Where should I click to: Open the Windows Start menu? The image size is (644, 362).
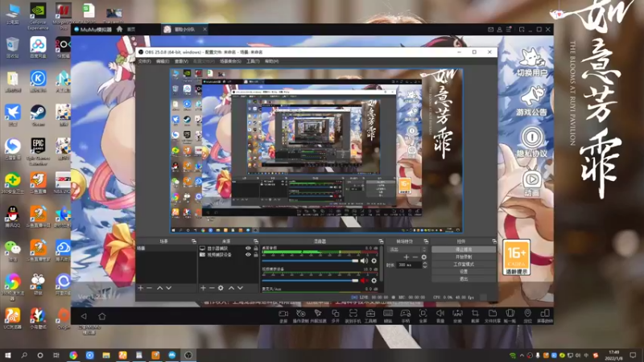point(8,355)
